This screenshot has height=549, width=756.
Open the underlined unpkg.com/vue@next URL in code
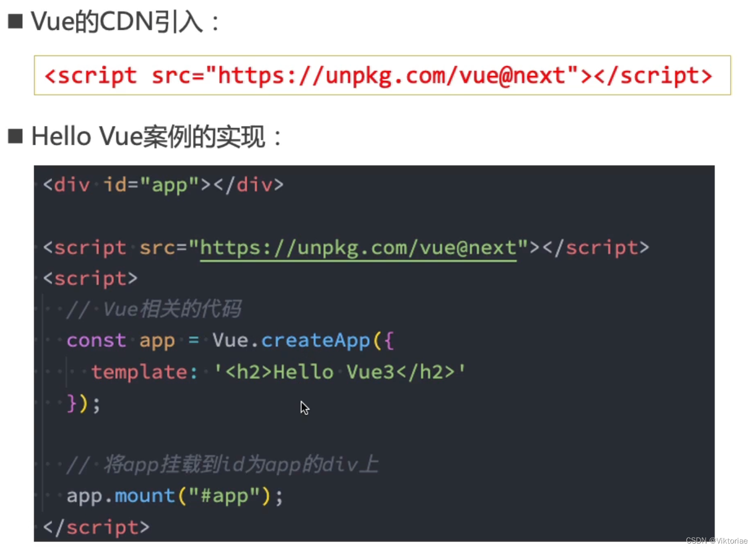click(x=358, y=248)
